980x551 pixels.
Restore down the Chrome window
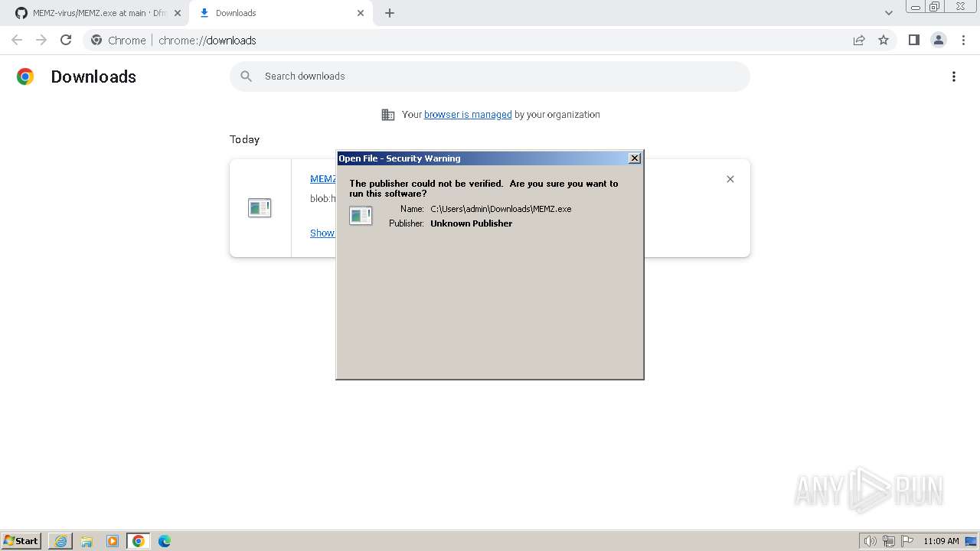coord(935,6)
